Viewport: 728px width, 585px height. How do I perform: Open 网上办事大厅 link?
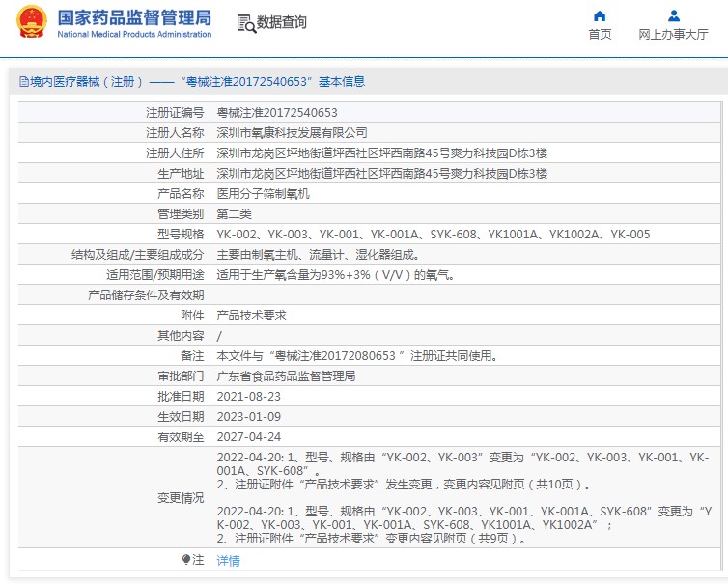[673, 35]
